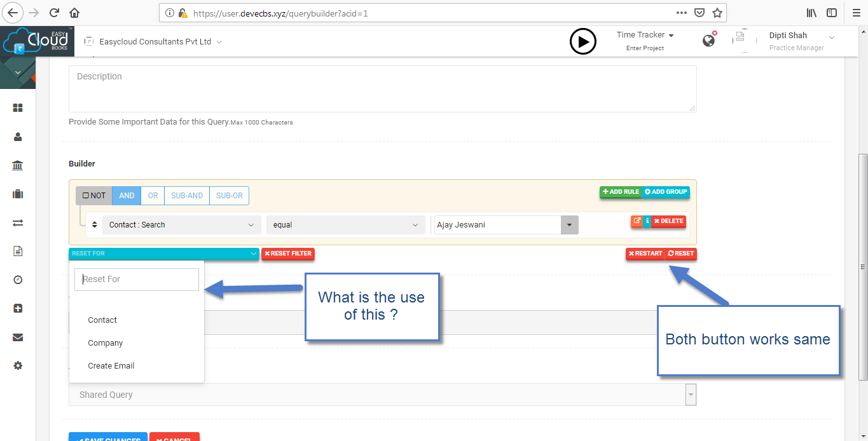Click the orange open-link rule icon
The width and height of the screenshot is (868, 441).
point(637,221)
